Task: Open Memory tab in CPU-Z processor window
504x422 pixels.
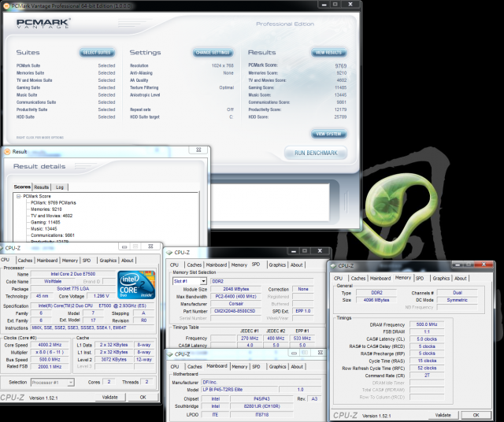Action: tap(70, 261)
